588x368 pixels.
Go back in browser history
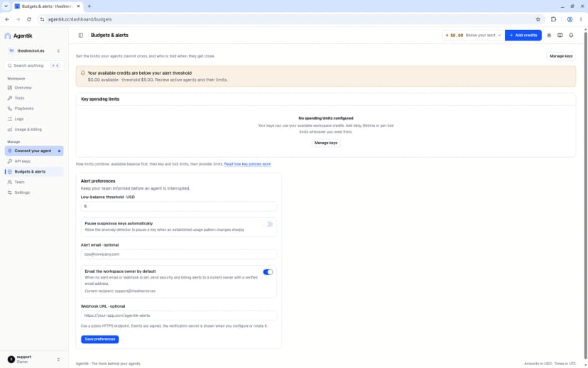click(x=7, y=19)
